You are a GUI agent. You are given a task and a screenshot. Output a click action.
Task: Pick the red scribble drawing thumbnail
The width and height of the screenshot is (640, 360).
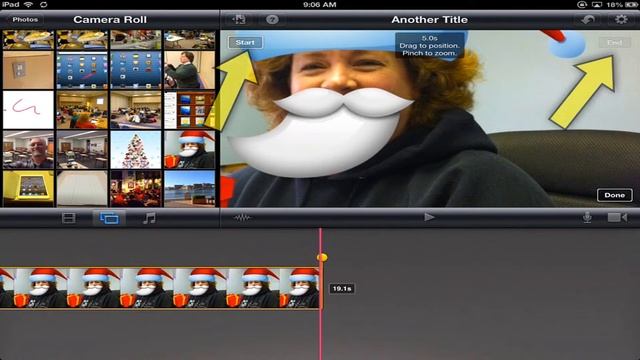click(x=28, y=109)
